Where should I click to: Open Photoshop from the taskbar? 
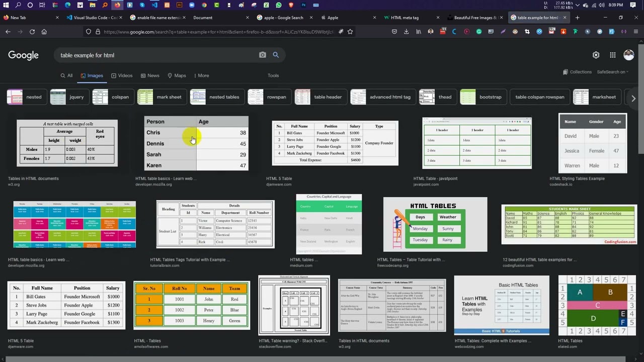[304, 5]
